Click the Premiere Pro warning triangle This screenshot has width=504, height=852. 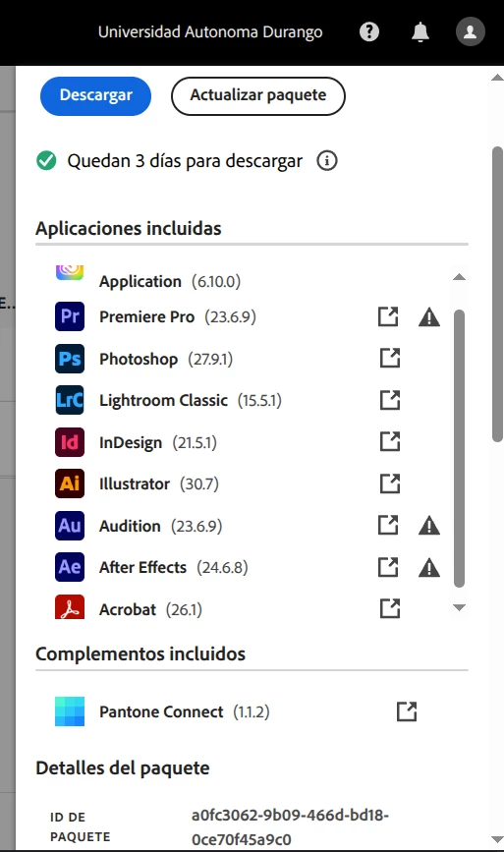[429, 316]
